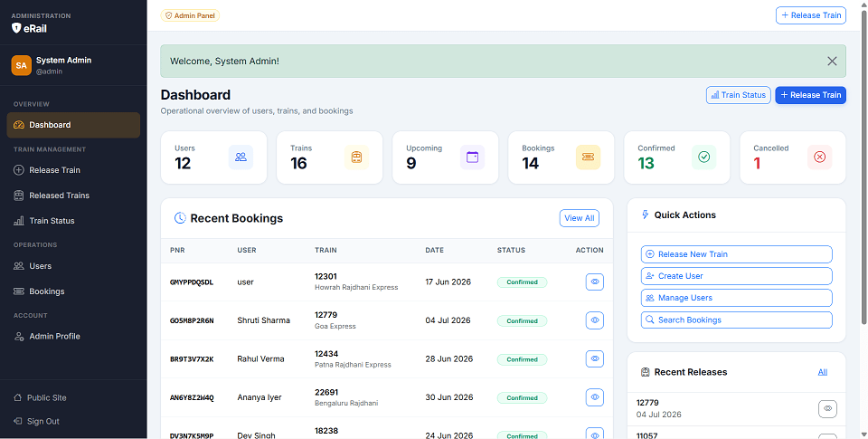Click the eRail shield logo
The width and height of the screenshot is (868, 439).
coord(16,28)
